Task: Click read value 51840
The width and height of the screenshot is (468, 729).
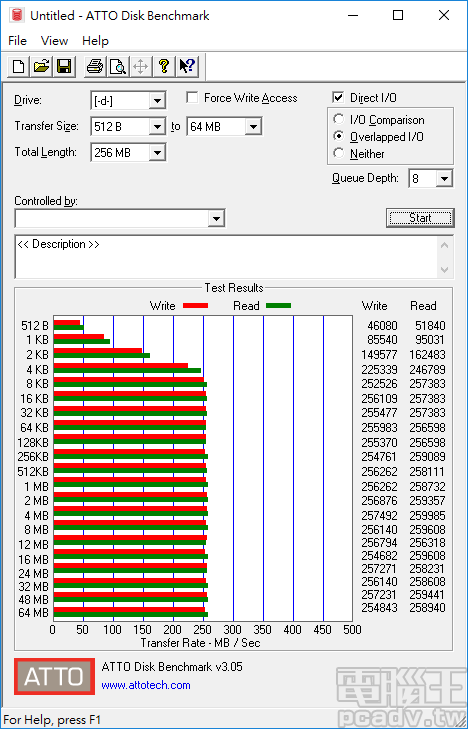Action: tap(430, 326)
